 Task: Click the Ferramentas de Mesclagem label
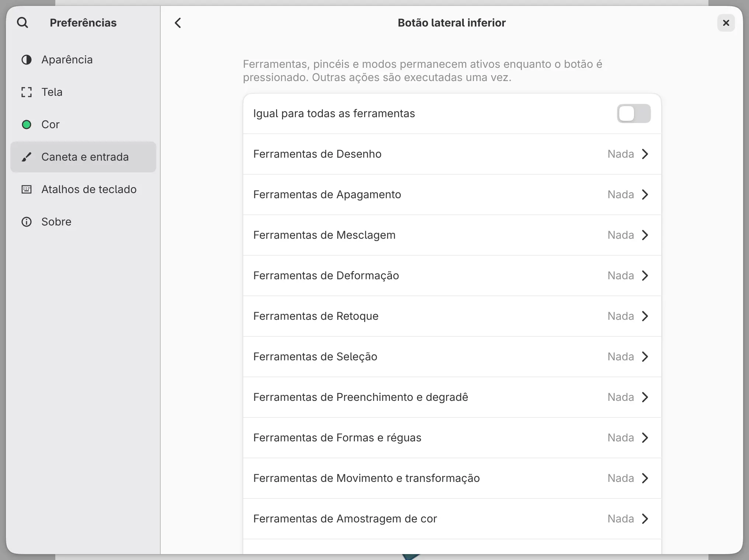click(324, 235)
